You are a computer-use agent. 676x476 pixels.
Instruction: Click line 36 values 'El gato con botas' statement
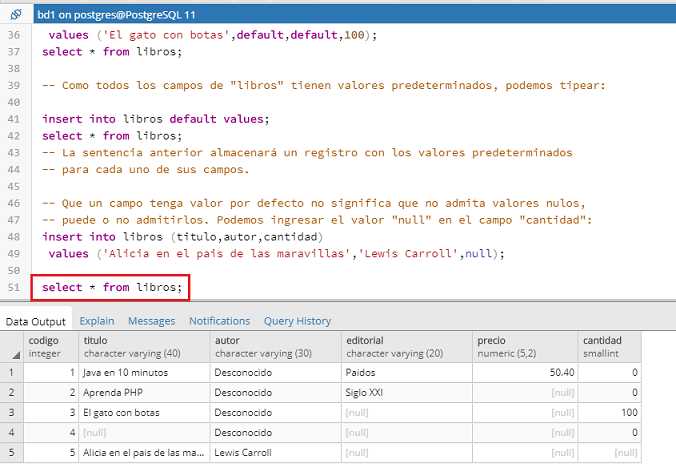point(213,35)
